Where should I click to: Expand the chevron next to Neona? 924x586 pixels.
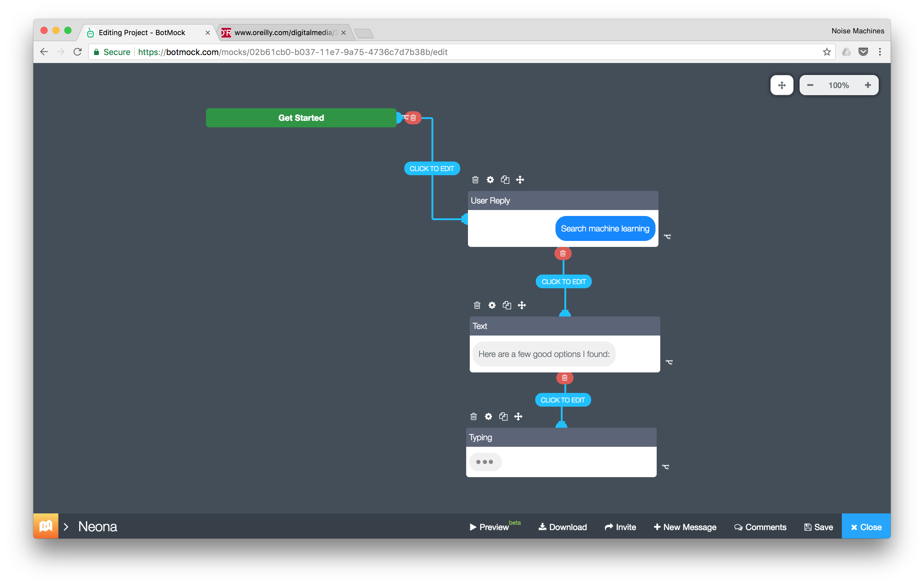pyautogui.click(x=66, y=527)
